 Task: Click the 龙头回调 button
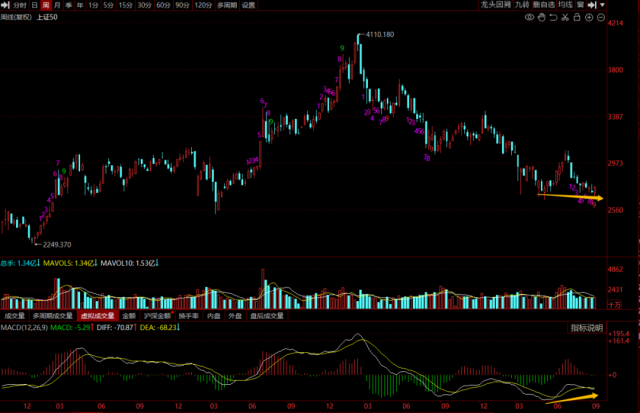pos(497,5)
